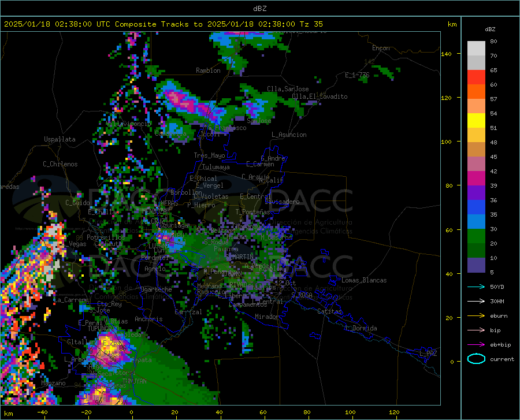Click the Ugarteche map label
Screen dimensions: 520x420
tap(156, 289)
